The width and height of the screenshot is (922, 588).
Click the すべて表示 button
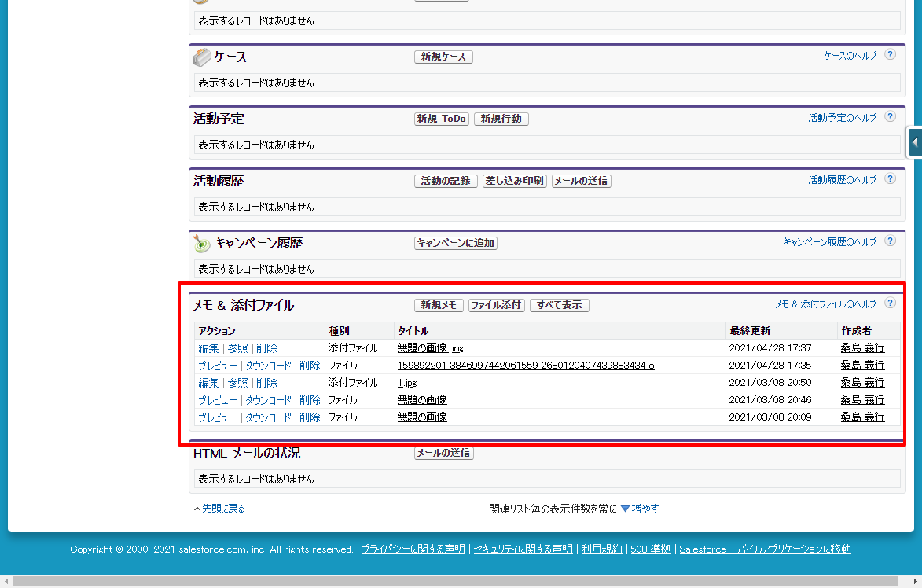(559, 305)
